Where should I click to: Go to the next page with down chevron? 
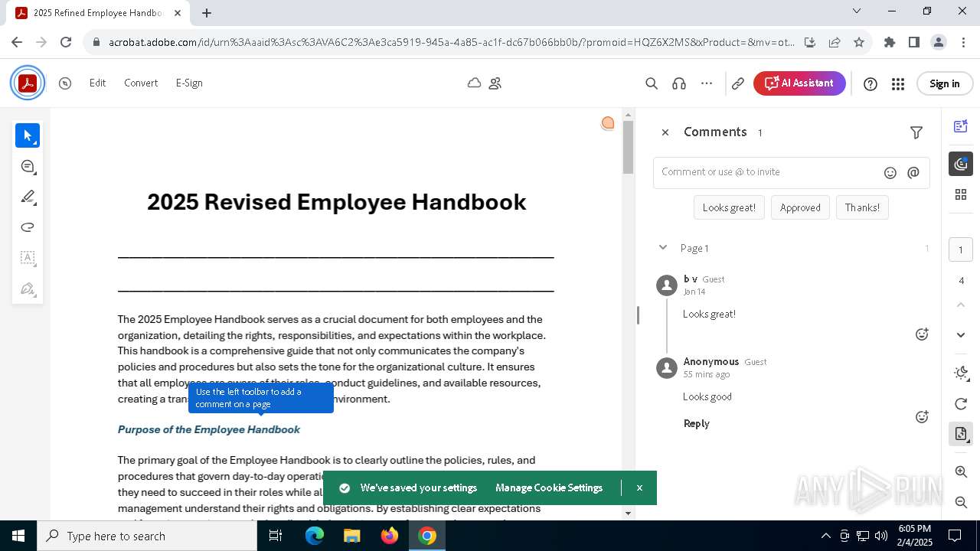[961, 335]
